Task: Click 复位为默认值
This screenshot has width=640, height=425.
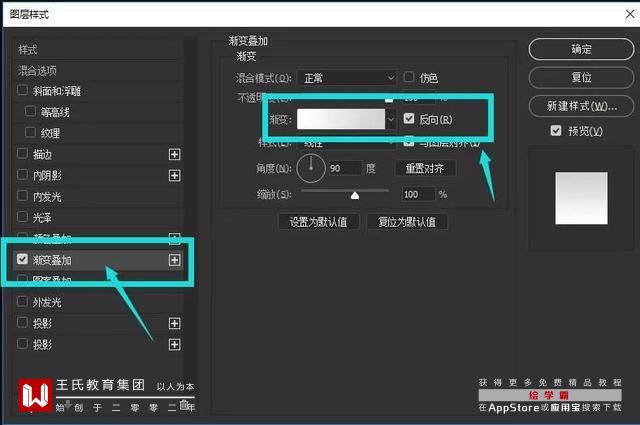Action: [x=407, y=222]
